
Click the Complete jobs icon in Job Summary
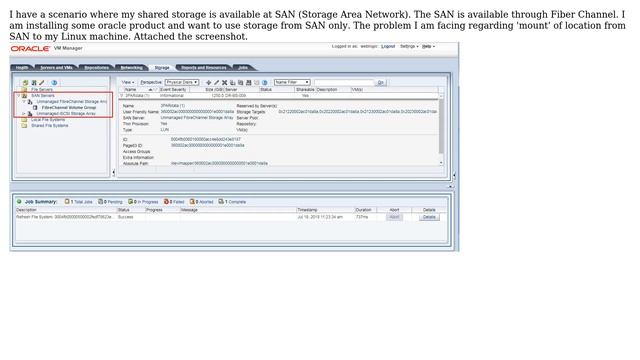coord(221,202)
